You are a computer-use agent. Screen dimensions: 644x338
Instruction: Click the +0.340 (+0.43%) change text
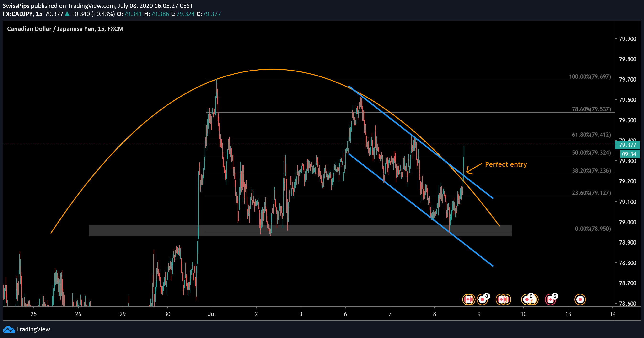click(x=93, y=14)
